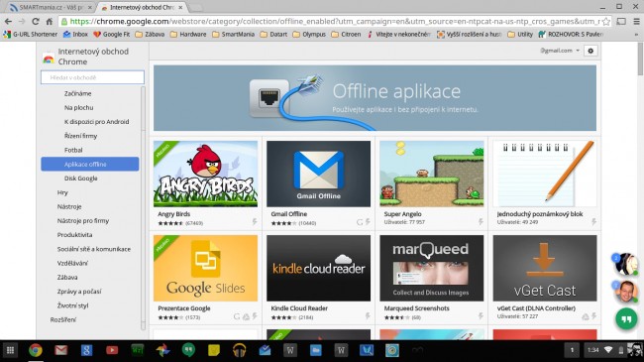644x362 pixels.
Task: Open Disk Google category in sidebar
Action: tap(81, 179)
